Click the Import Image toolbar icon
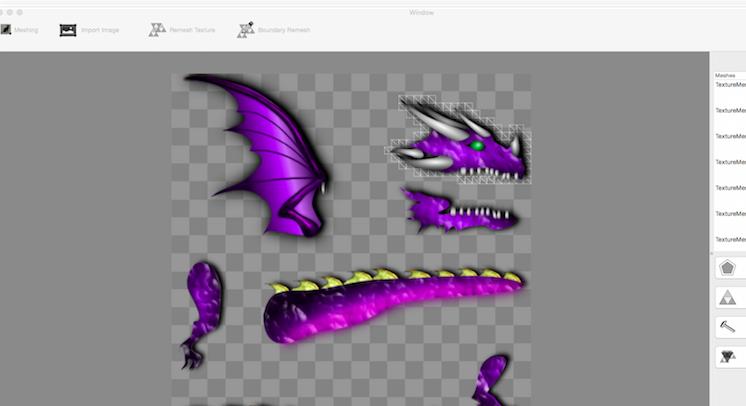 coord(68,30)
